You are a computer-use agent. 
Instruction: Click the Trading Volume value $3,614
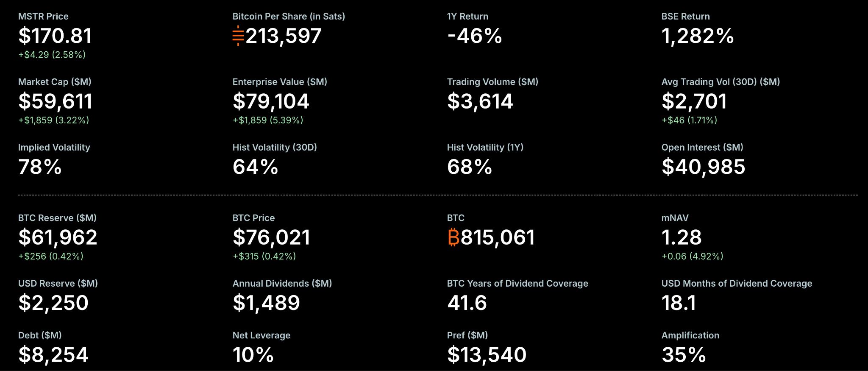[x=480, y=101]
